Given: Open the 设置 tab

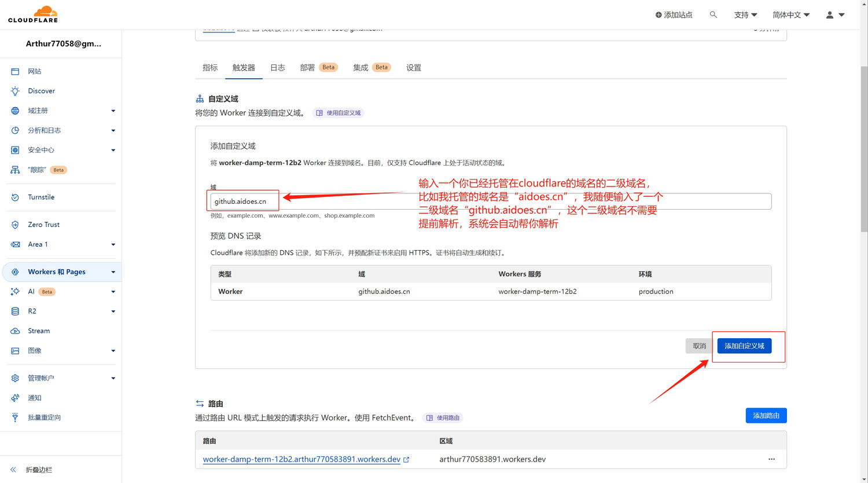Looking at the screenshot, I should 414,68.
